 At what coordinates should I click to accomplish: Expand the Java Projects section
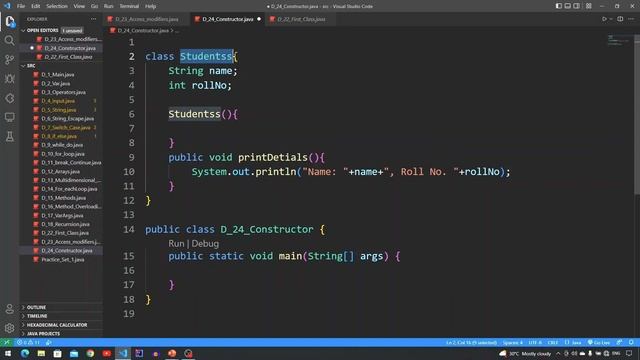pos(61,333)
